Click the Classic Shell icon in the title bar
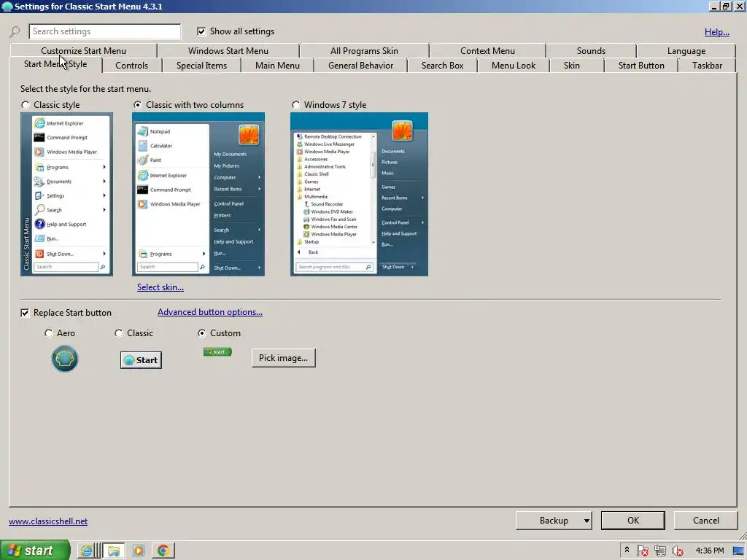The image size is (747, 560). [x=7, y=6]
